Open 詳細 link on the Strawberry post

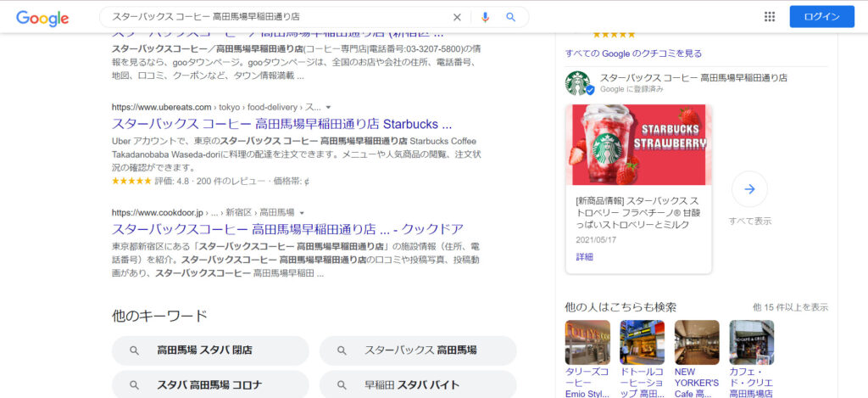pos(584,257)
